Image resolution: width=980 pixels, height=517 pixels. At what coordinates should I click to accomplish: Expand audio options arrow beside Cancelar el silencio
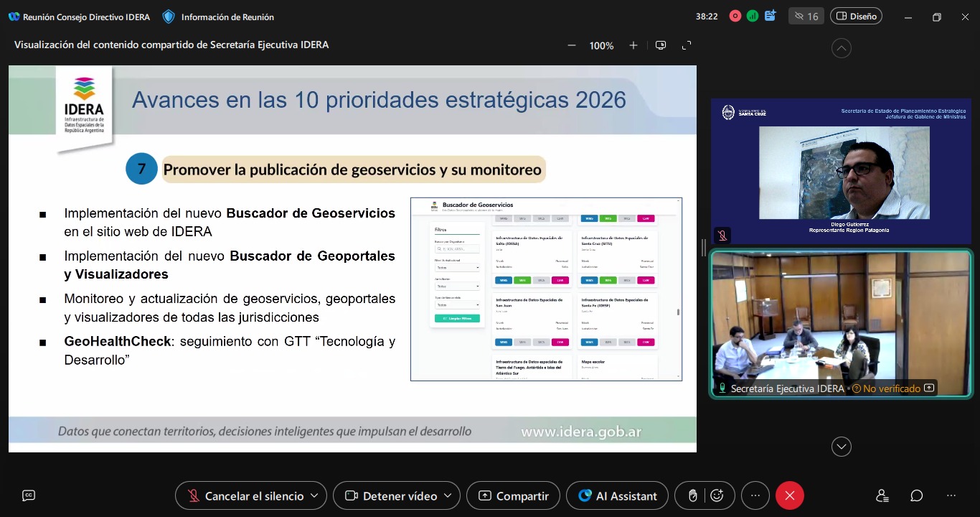tap(315, 495)
